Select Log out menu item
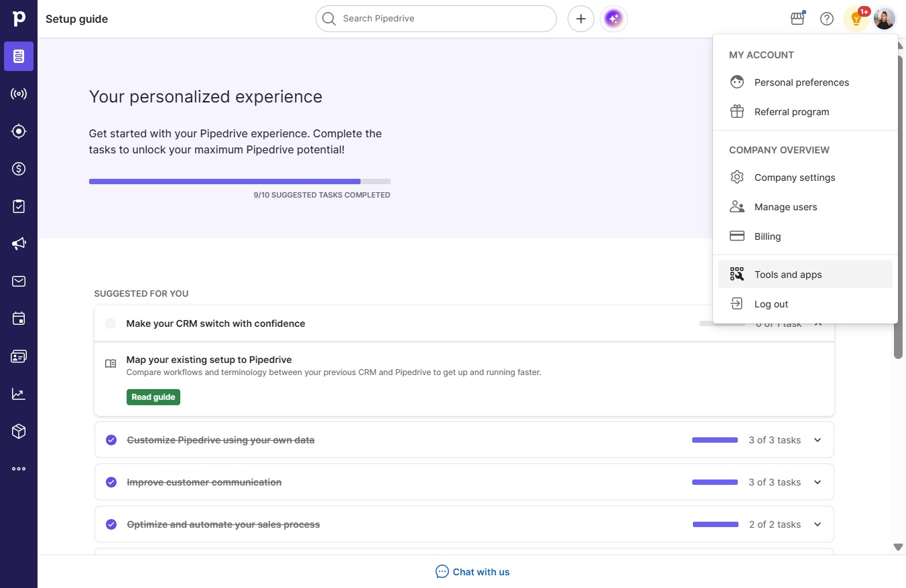Viewport: 906px width, 588px height. (x=805, y=304)
